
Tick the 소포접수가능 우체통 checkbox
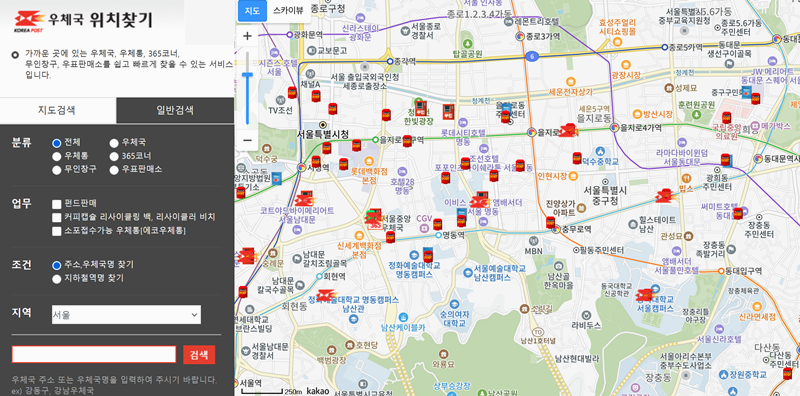click(x=57, y=232)
